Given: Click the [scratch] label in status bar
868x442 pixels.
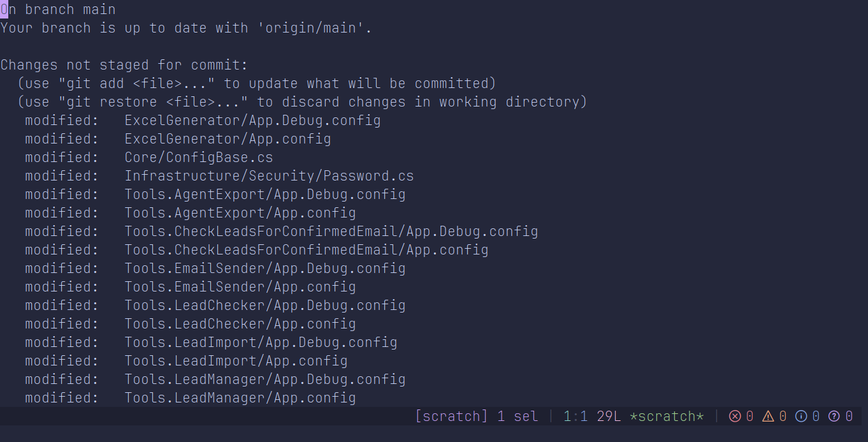Looking at the screenshot, I should tap(452, 416).
